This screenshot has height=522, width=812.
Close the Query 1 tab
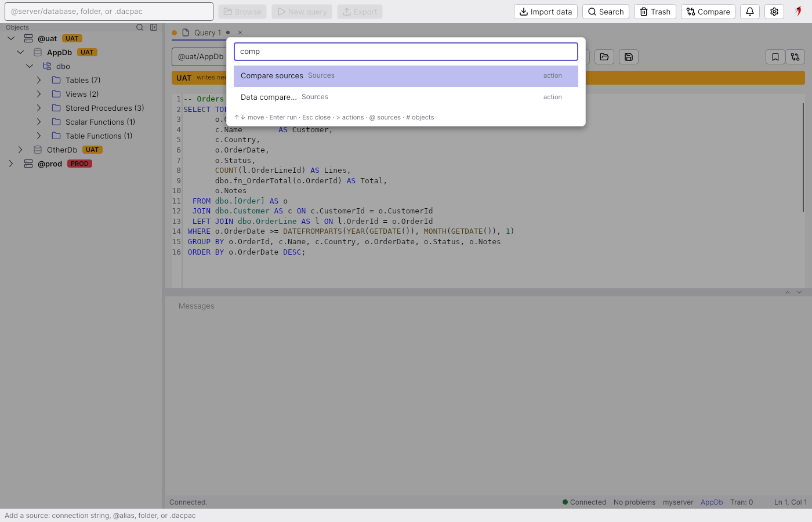tap(240, 32)
